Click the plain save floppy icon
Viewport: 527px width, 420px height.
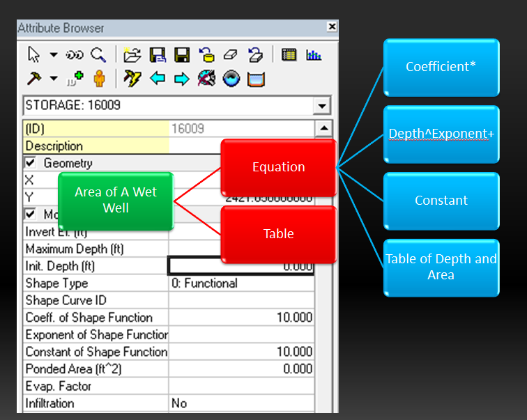(182, 55)
